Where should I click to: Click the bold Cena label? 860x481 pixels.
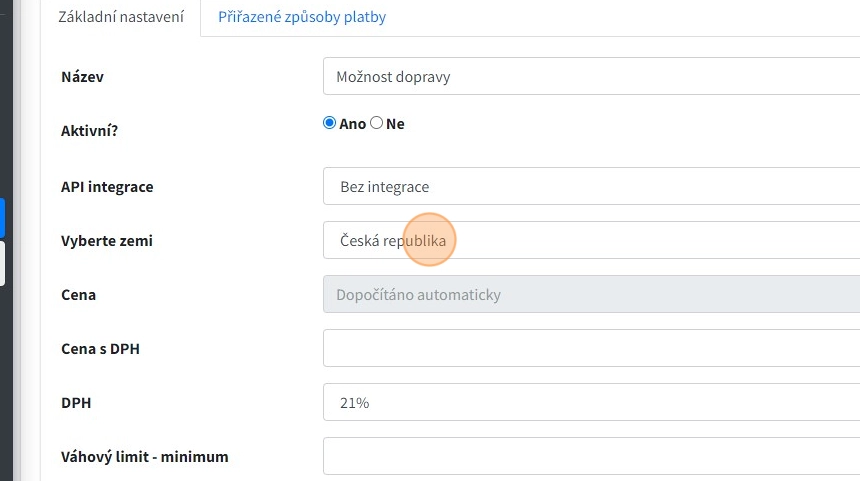[79, 295]
